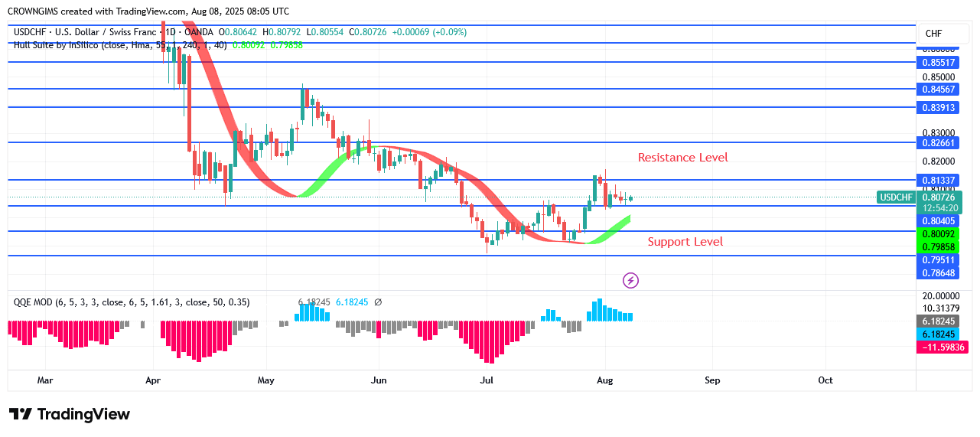This screenshot has height=437, width=980.
Task: Click the red -11.59836 indicator value label
Action: (942, 347)
